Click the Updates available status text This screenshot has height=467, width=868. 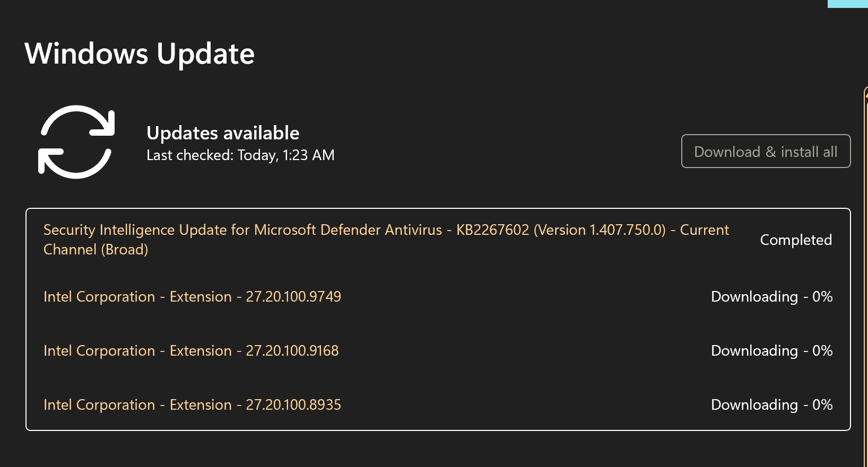223,133
